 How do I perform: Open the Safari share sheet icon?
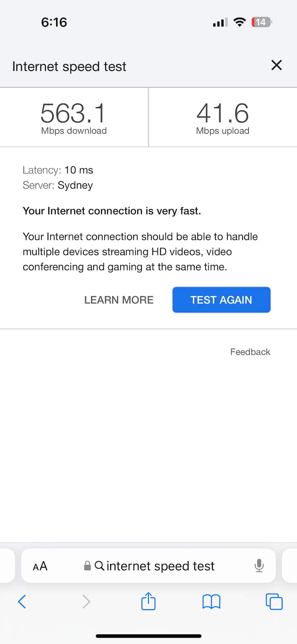tap(148, 602)
